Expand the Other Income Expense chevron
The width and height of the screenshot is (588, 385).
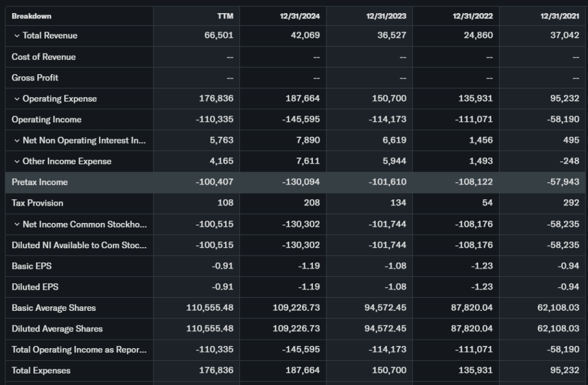click(17, 161)
